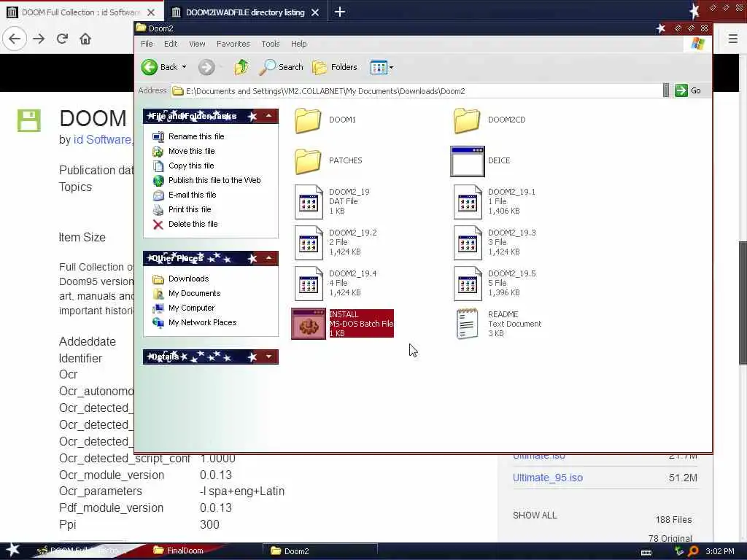Go up one folder level
747x560 pixels.
(241, 67)
